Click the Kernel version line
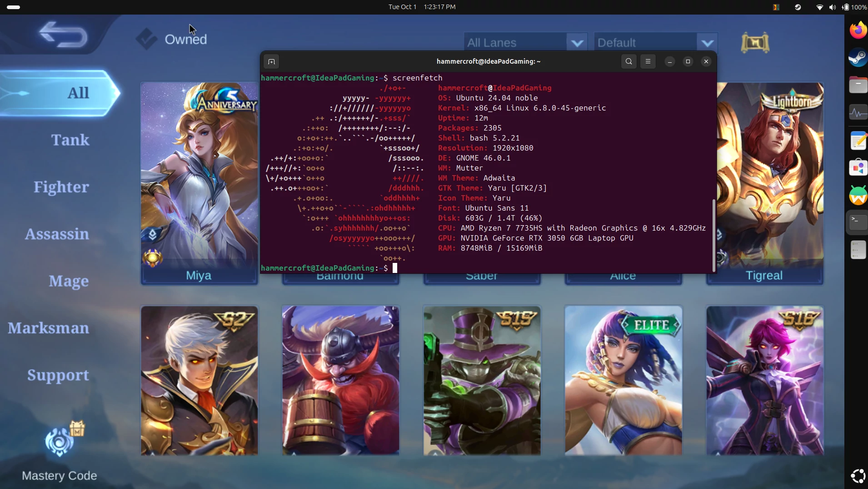868x489 pixels. pos(522,108)
